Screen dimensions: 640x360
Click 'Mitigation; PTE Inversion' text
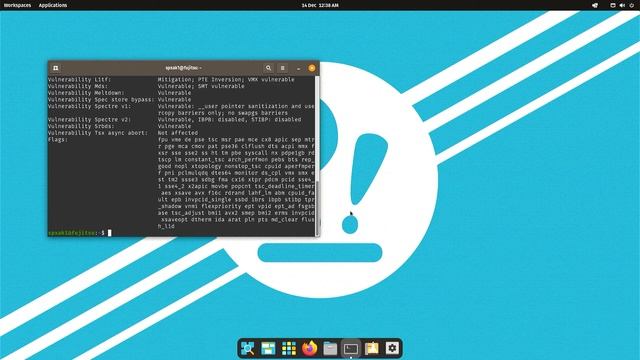[x=200, y=80]
